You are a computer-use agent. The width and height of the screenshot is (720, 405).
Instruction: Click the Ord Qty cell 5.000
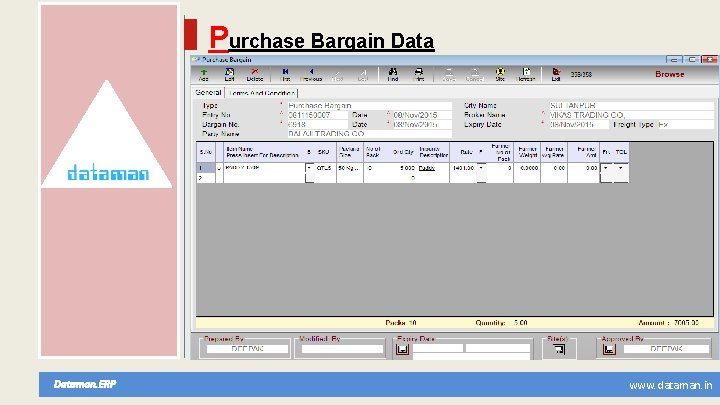[x=403, y=168]
